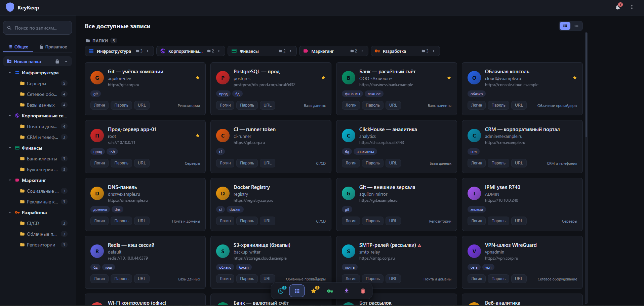Toggle favorite star on PostgreSQL — прод
Viewport: 644px width, 306px height.
pyautogui.click(x=323, y=78)
